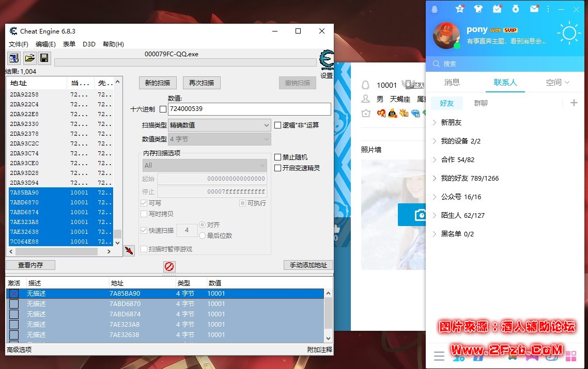Click the floppy disk save icon
This screenshot has height=369, width=588.
coord(44,58)
